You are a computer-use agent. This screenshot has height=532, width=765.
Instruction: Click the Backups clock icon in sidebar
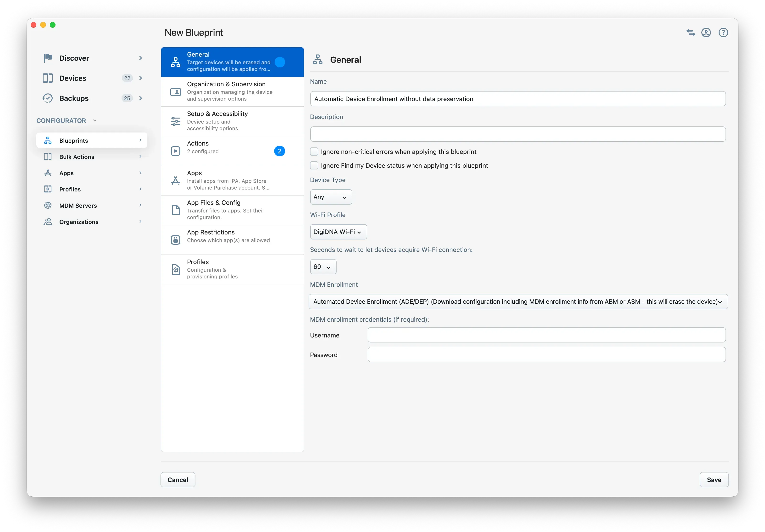[48, 98]
